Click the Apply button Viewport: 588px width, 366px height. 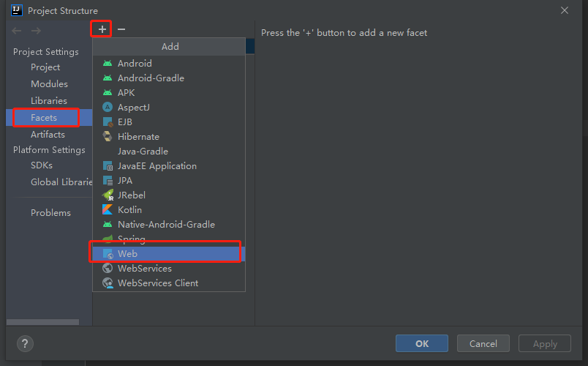click(545, 343)
